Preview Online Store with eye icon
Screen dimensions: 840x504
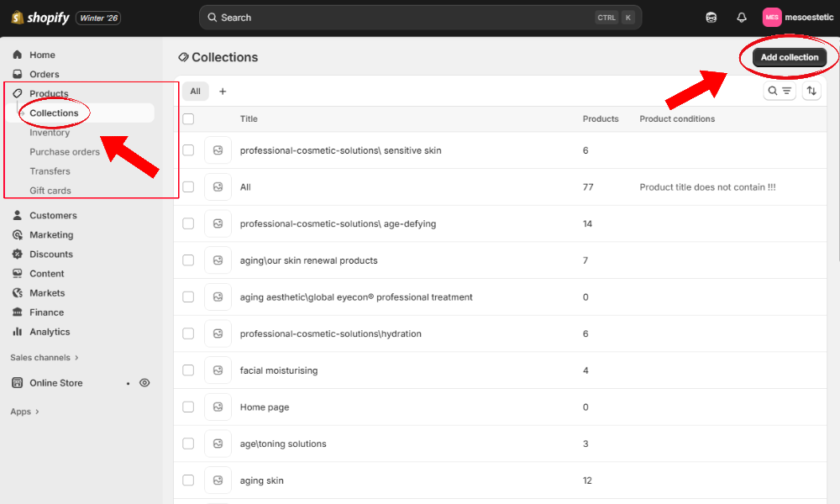(x=144, y=383)
